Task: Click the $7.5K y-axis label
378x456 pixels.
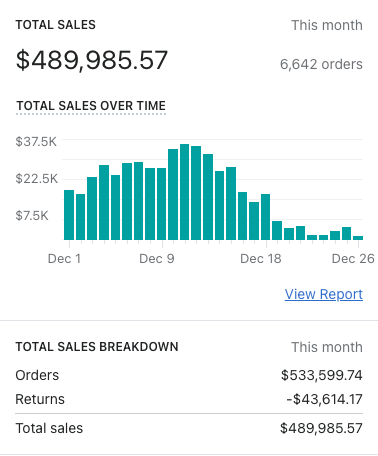Action: click(x=32, y=216)
